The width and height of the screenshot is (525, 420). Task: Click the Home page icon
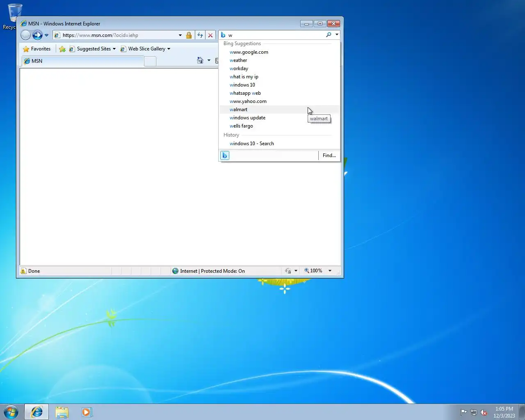[200, 60]
